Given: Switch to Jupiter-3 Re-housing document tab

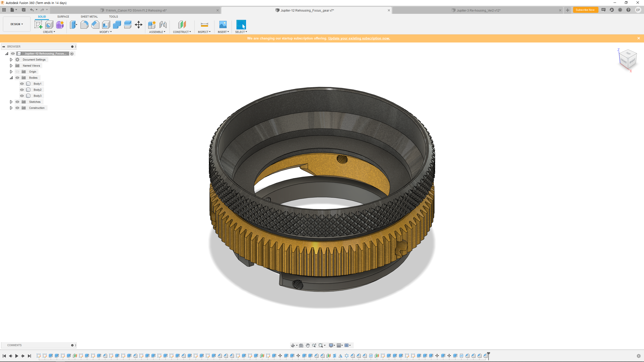Looking at the screenshot, I should click(x=478, y=10).
